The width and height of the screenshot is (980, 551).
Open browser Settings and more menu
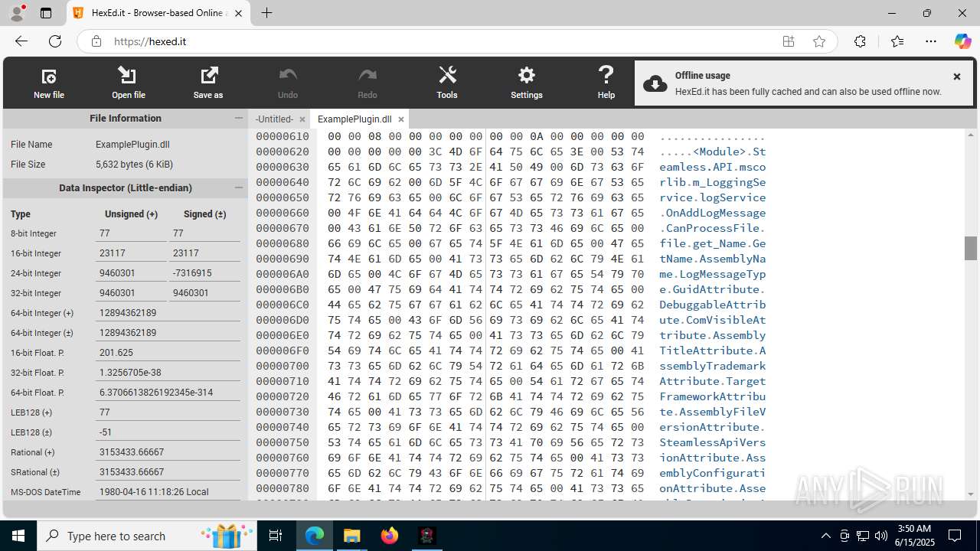pos(931,41)
